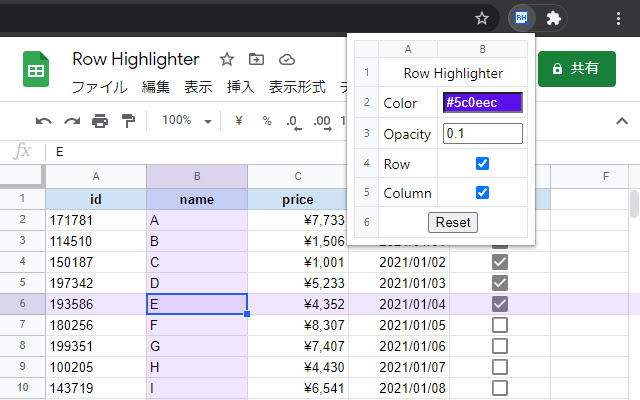
Task: Open the 挿入 menu
Action: coord(240,87)
